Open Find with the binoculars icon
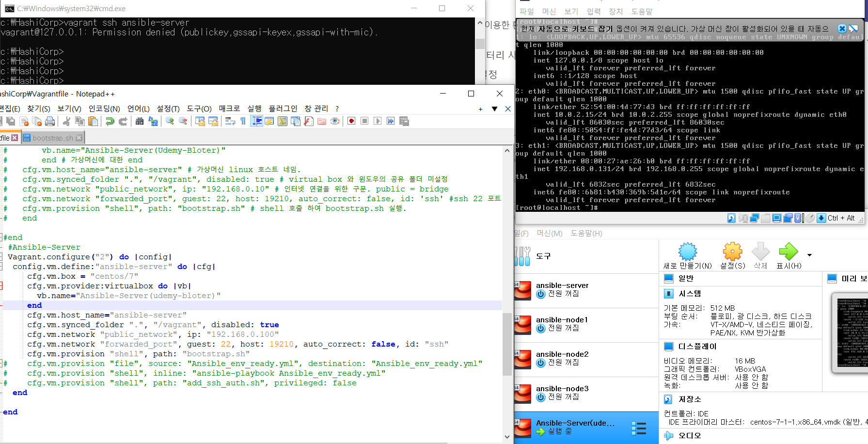 (140, 121)
